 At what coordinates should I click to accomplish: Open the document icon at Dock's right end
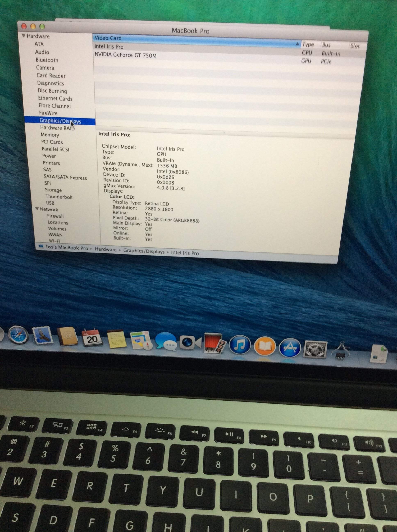point(379,354)
